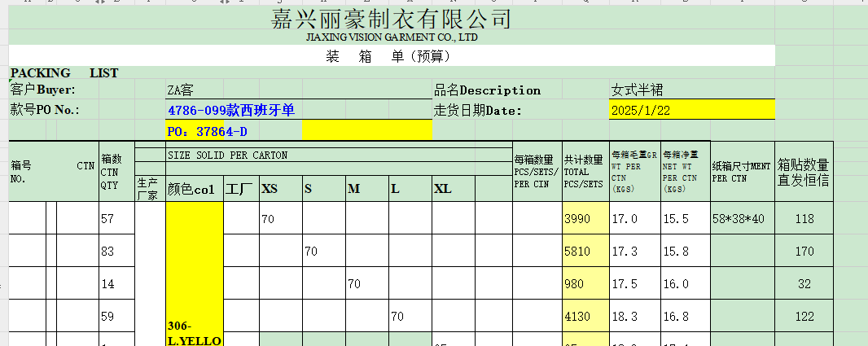Click the SIZE SOLID PER CARTON header
The width and height of the screenshot is (868, 346).
227,155
